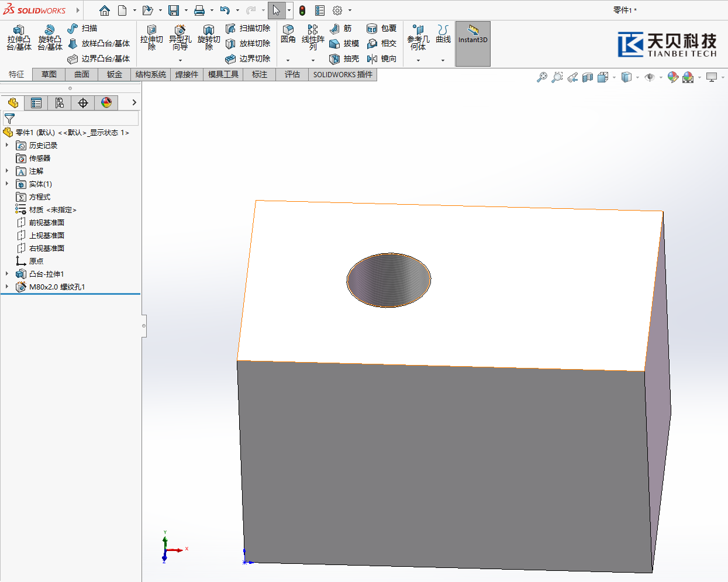Open the dropdown arrow under 参考几何体
The width and height of the screenshot is (728, 582).
click(x=418, y=60)
